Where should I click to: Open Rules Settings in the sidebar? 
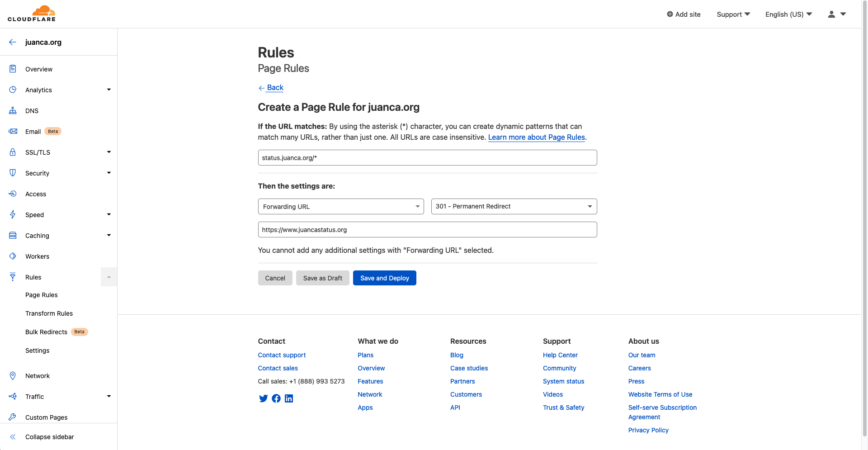[x=38, y=351]
